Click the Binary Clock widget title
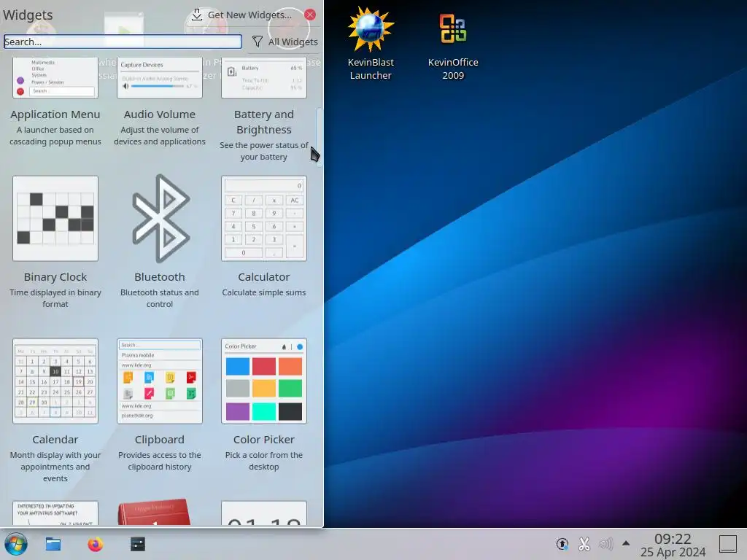This screenshot has width=747, height=560. pos(55,277)
